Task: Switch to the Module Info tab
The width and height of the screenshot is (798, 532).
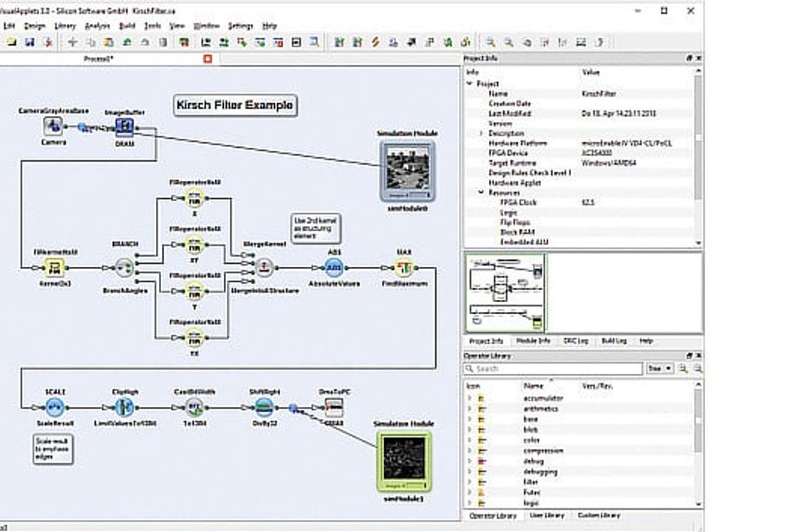Action: (533, 341)
